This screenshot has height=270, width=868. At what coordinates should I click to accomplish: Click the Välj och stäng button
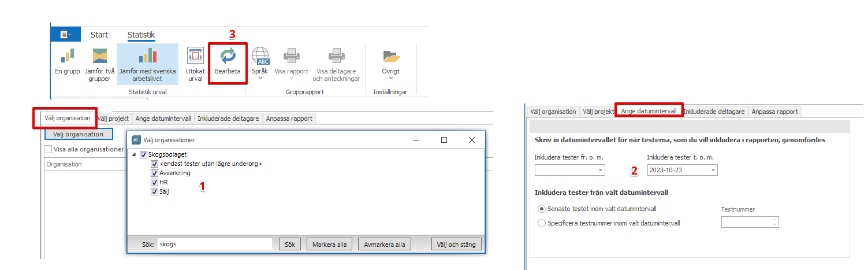[x=456, y=245]
